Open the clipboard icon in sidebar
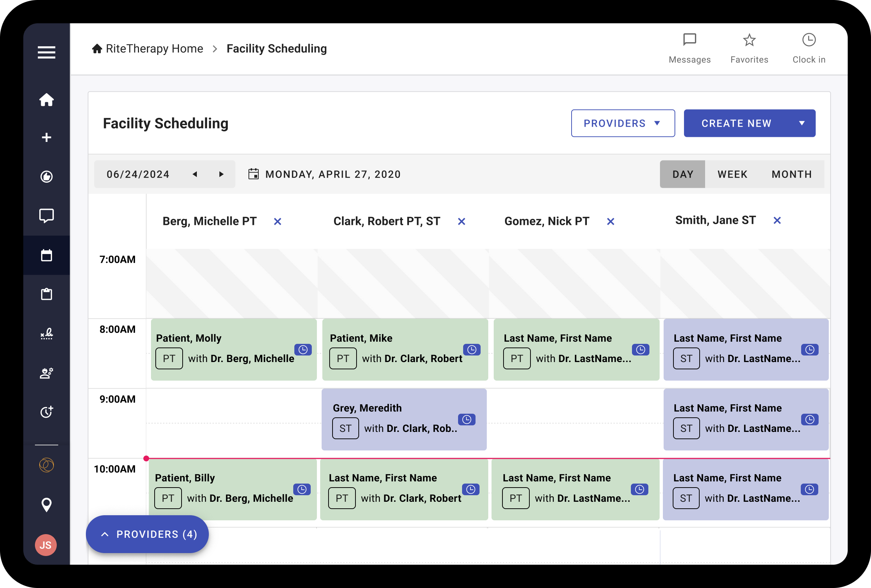Image resolution: width=871 pixels, height=588 pixels. coord(47,294)
